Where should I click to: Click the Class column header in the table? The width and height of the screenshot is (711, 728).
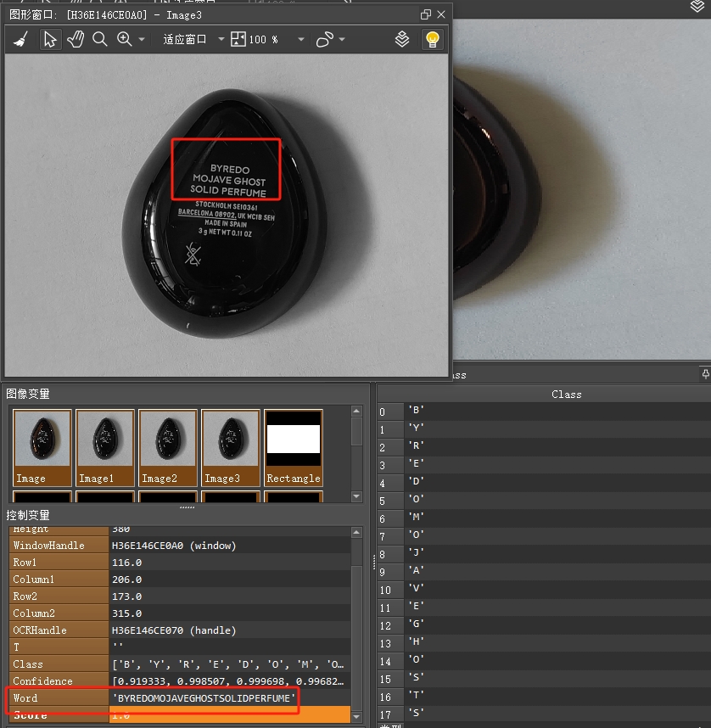[x=567, y=395]
